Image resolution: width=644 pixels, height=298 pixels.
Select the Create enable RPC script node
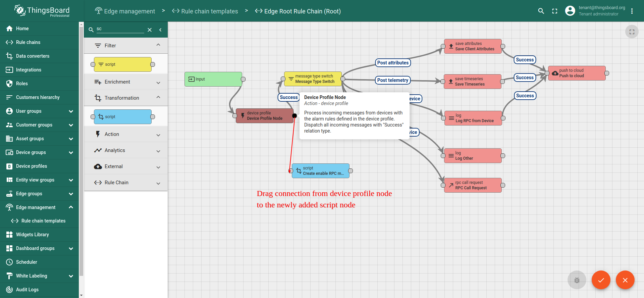tap(321, 171)
